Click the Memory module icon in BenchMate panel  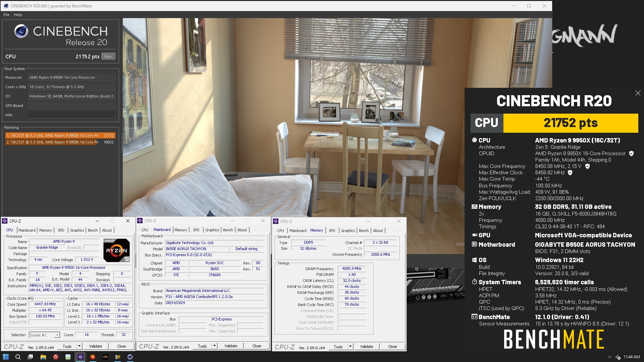coord(474,207)
